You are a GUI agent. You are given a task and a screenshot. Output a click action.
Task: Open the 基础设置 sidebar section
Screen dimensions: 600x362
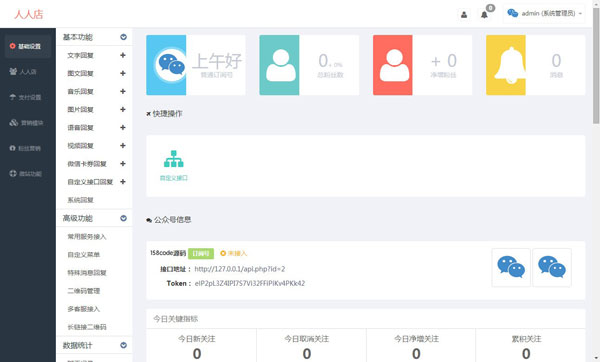point(28,46)
